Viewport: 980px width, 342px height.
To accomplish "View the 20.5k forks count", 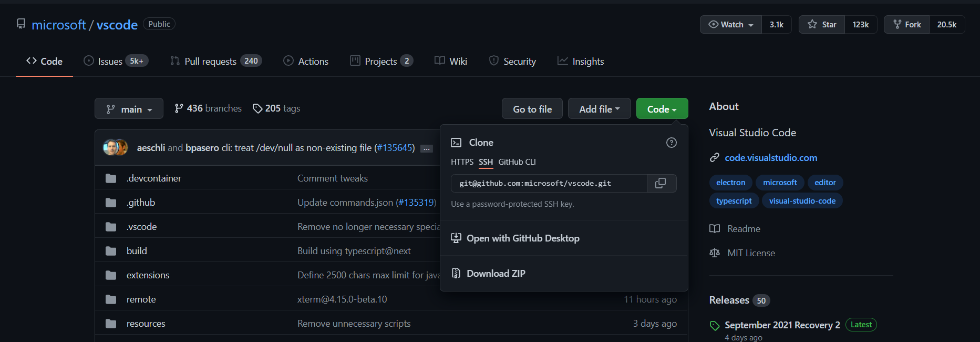I will click(946, 25).
